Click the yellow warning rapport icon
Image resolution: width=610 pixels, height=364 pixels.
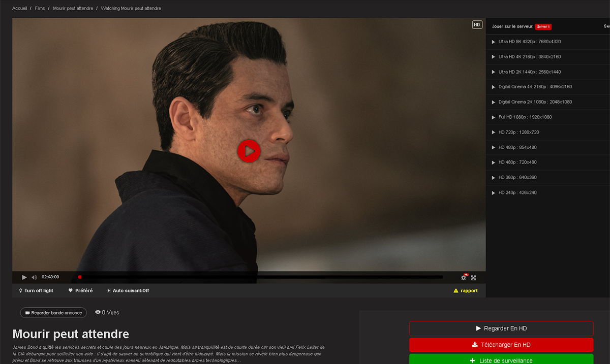[x=456, y=291]
